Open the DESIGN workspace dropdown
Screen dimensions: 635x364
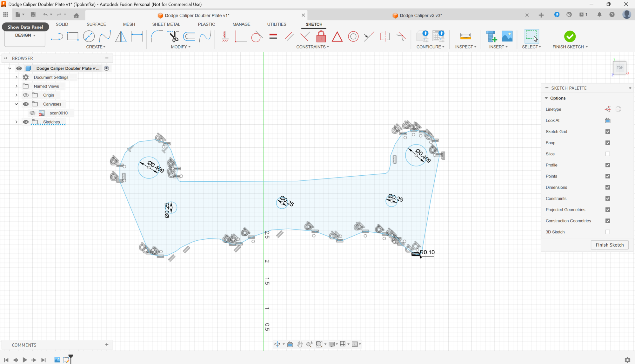[25, 35]
